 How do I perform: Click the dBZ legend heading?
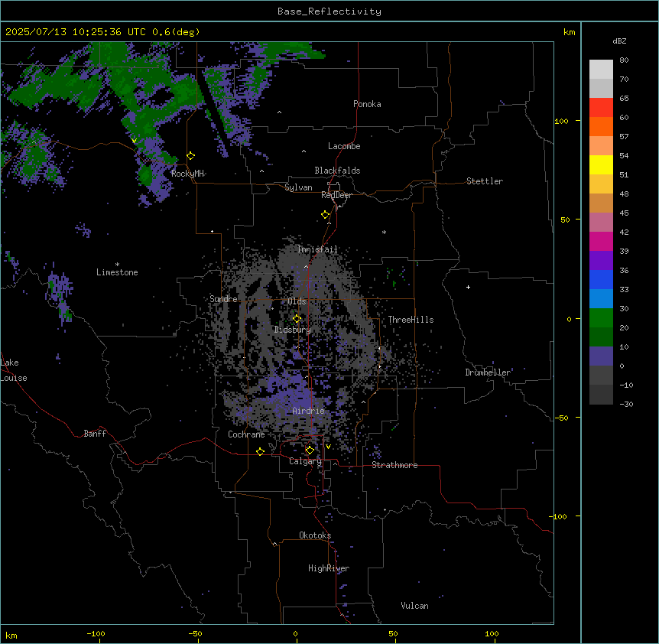tap(619, 41)
